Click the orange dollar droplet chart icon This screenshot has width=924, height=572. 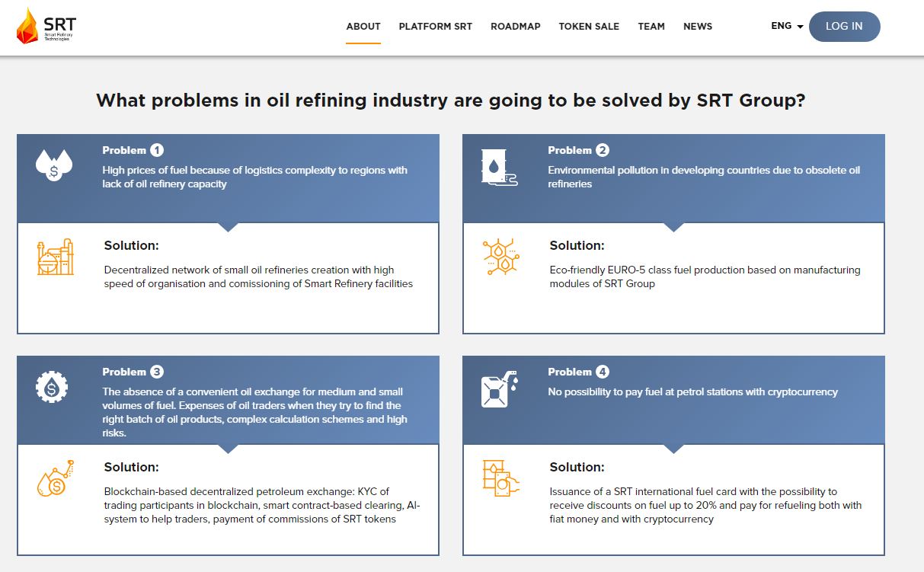click(56, 478)
